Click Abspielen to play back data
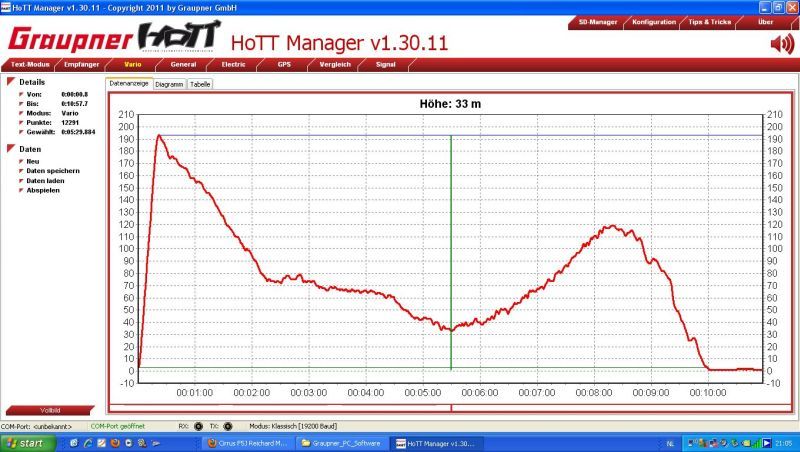Image resolution: width=800 pixels, height=452 pixels. click(x=43, y=190)
